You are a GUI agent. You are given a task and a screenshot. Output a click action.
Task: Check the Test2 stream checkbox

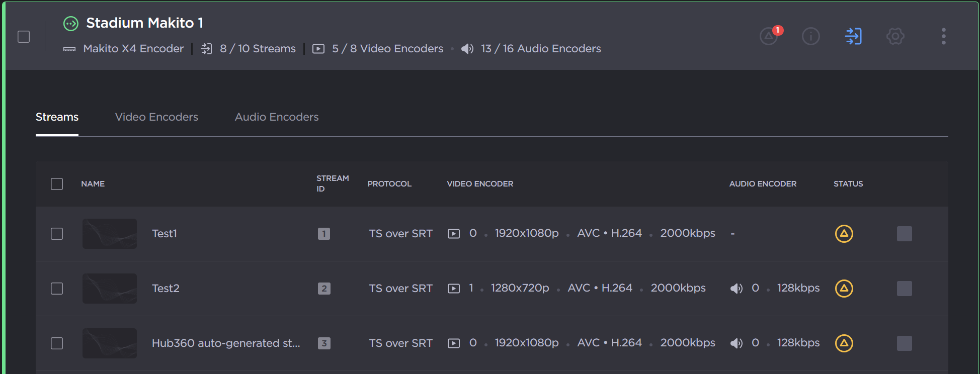[57, 289]
